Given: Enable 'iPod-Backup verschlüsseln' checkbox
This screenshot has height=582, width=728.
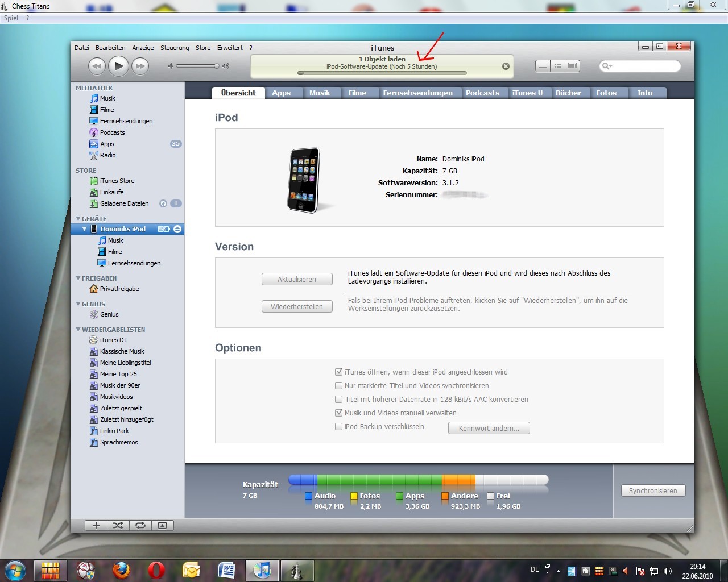Looking at the screenshot, I should click(x=339, y=427).
